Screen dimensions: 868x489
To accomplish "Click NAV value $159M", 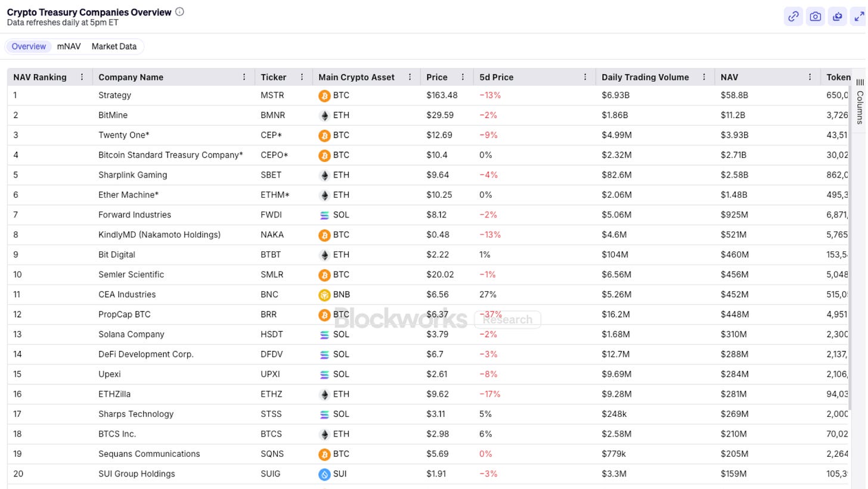I will coord(734,474).
